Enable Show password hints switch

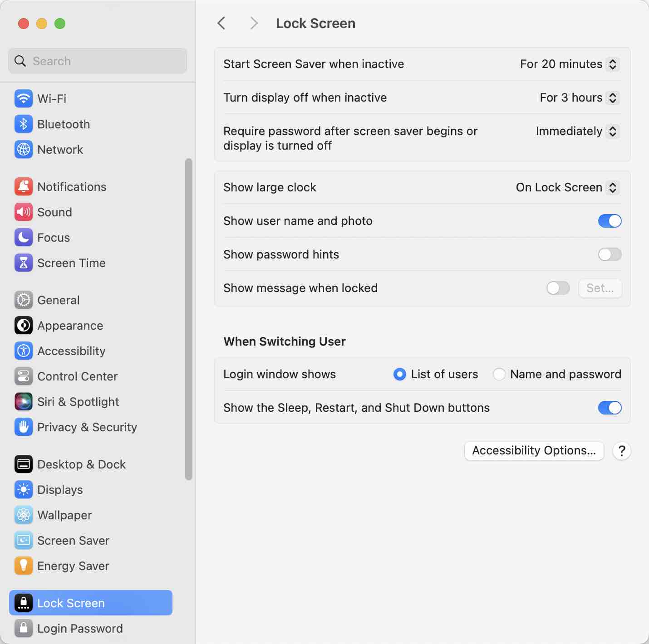point(609,254)
